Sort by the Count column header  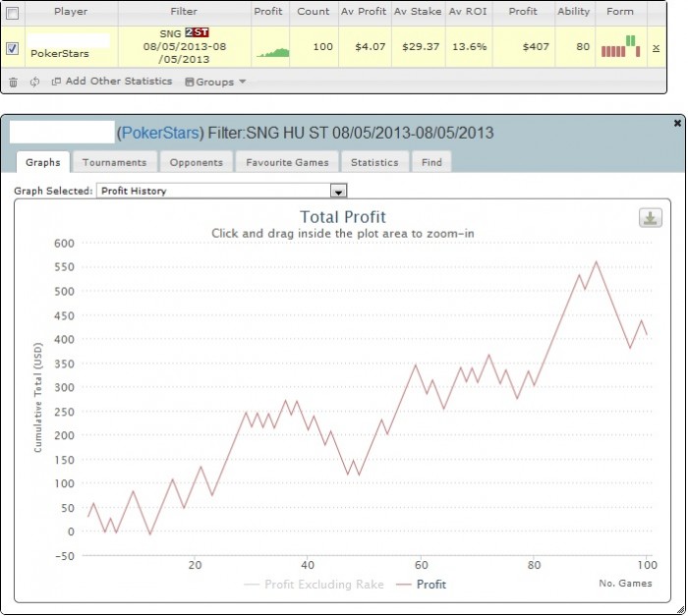(x=313, y=12)
